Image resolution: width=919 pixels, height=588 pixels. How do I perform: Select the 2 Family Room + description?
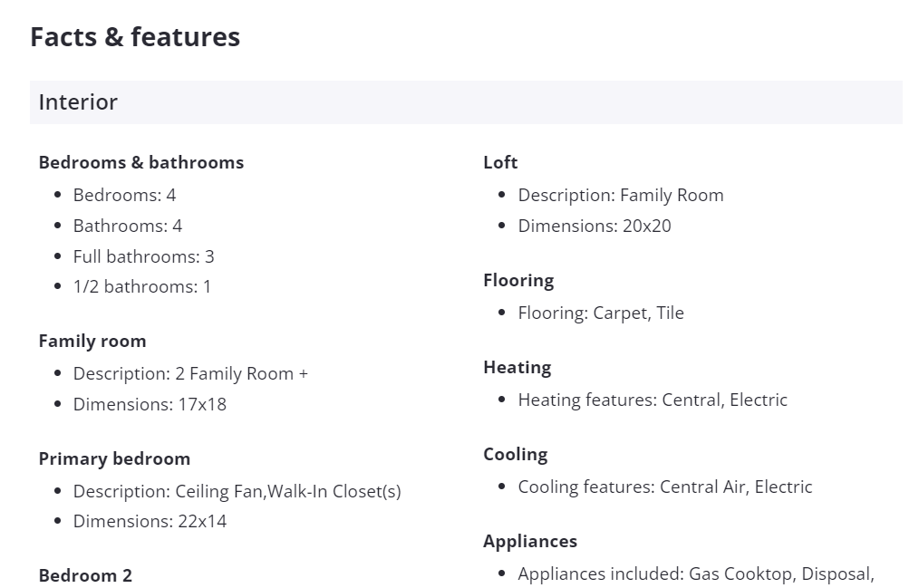click(x=190, y=373)
